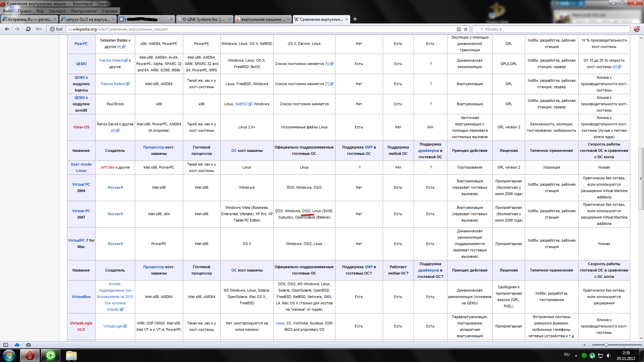Image resolution: width=644 pixels, height=362 pixels.
Task: Adjust the page zoom slider handle
Action: click(606, 345)
